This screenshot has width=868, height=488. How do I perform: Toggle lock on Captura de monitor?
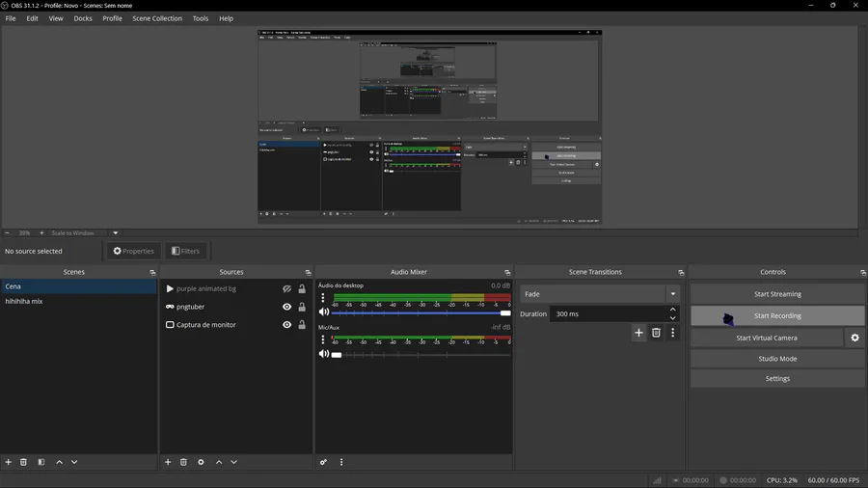[302, 325]
